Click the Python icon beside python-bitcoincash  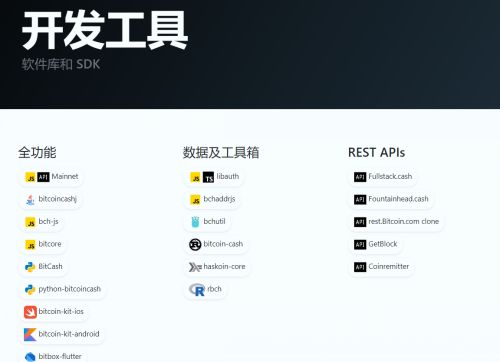point(30,290)
